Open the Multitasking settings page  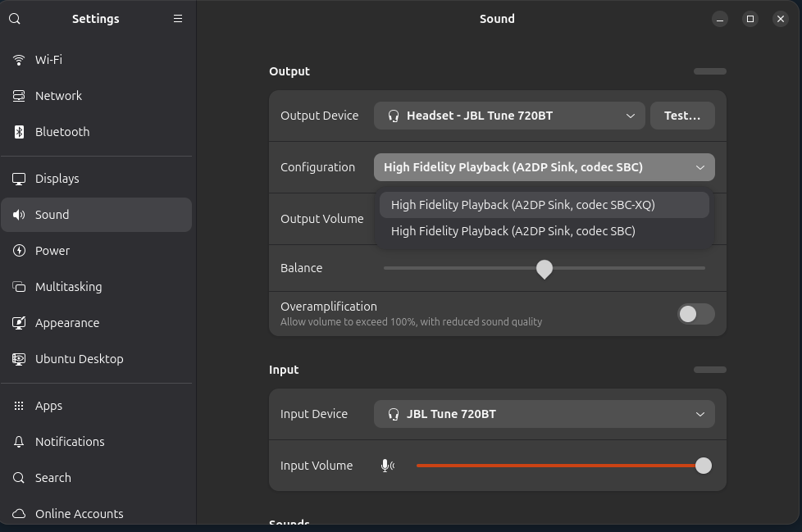68,287
